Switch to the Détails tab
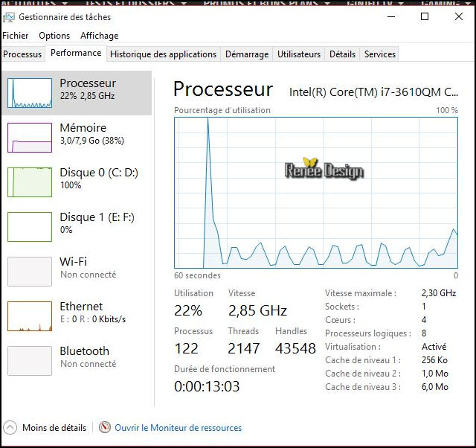This screenshot has height=448, width=476. (342, 54)
